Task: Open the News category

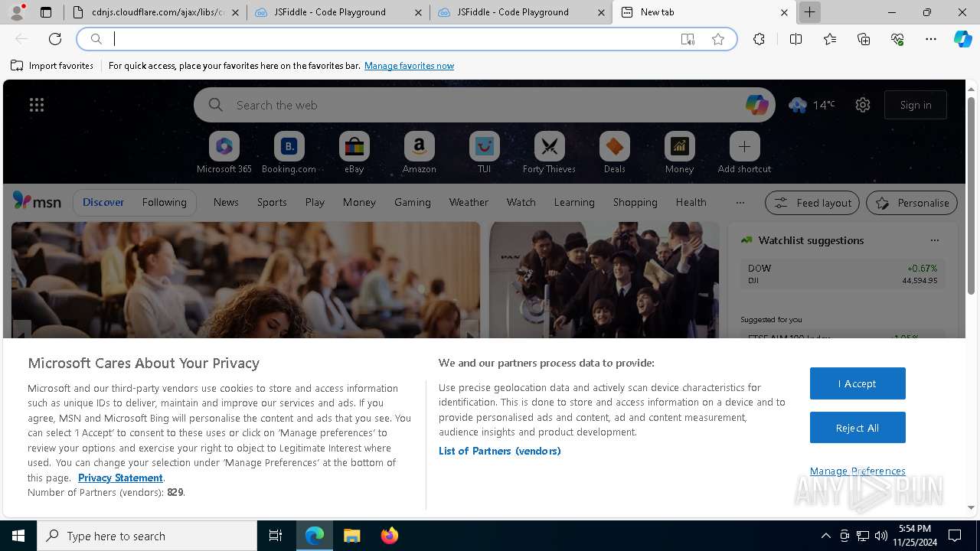Action: point(226,202)
